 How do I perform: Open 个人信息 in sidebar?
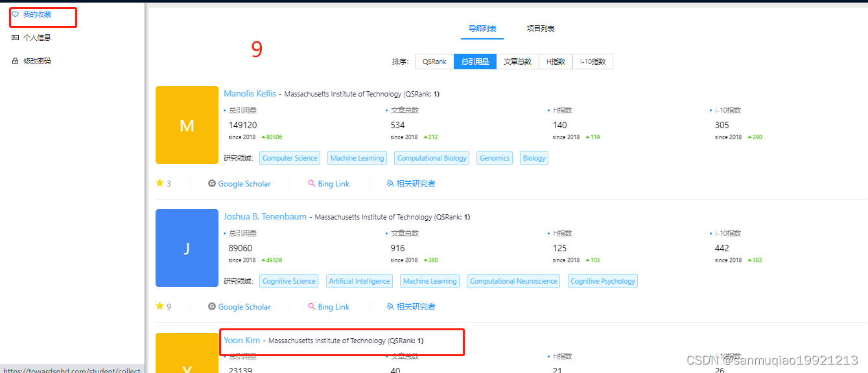(x=37, y=38)
